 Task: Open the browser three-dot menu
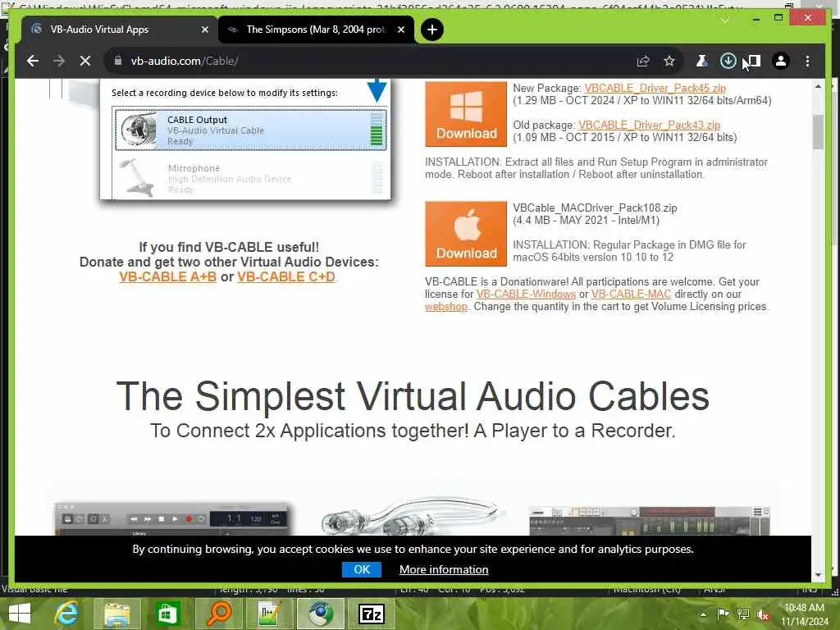click(807, 61)
